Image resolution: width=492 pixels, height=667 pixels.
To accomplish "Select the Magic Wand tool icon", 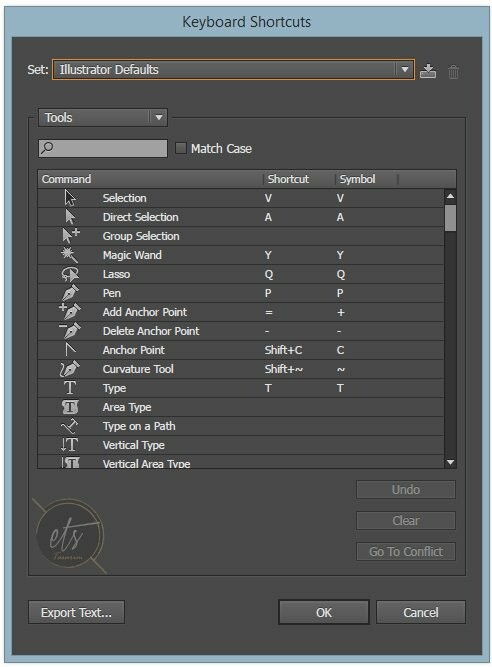I will 69,255.
